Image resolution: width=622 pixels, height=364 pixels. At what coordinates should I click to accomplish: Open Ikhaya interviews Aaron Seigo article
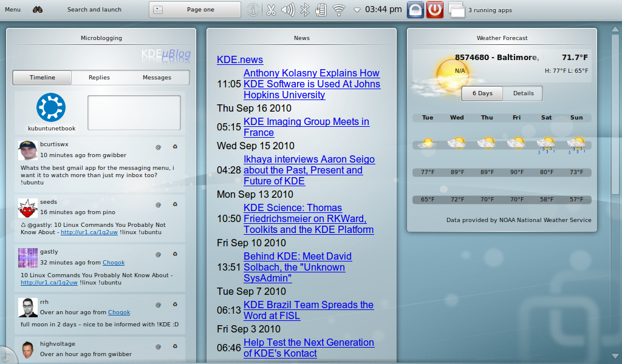(309, 170)
